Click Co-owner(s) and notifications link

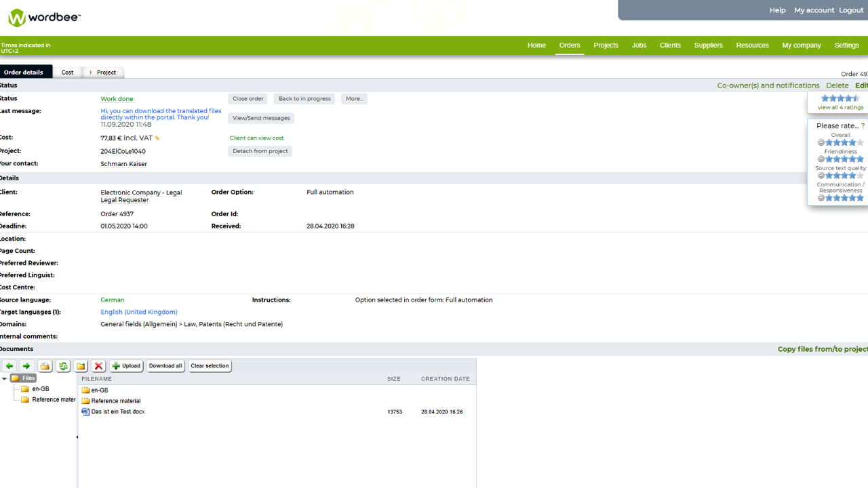(x=768, y=85)
